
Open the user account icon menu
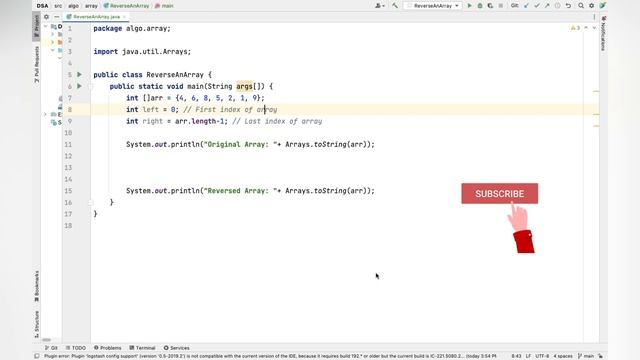point(380,6)
